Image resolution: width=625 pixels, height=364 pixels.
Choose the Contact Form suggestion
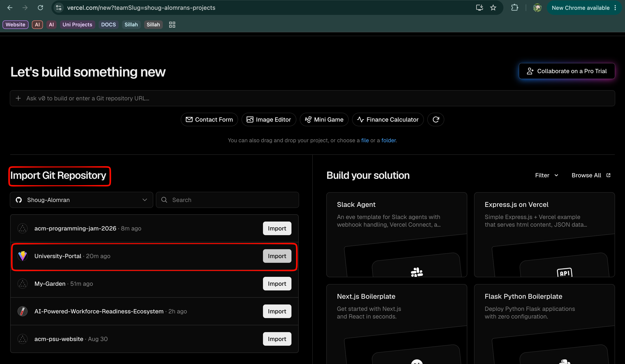[x=209, y=119]
